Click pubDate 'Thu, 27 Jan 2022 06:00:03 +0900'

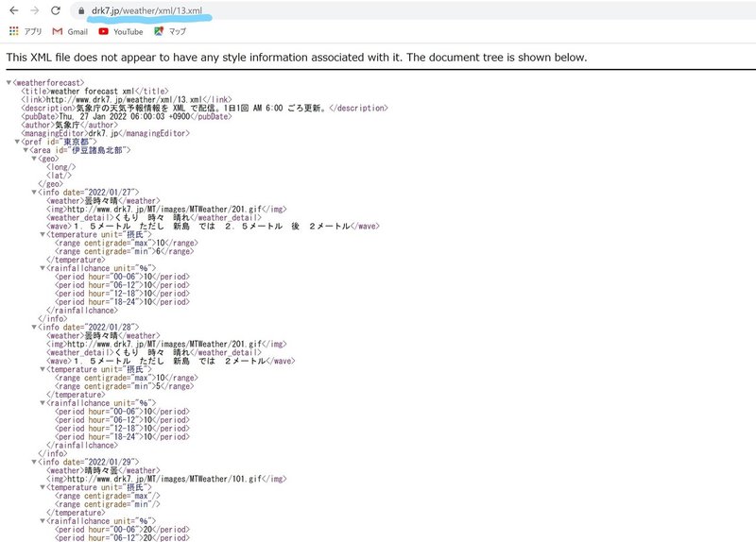pos(125,116)
